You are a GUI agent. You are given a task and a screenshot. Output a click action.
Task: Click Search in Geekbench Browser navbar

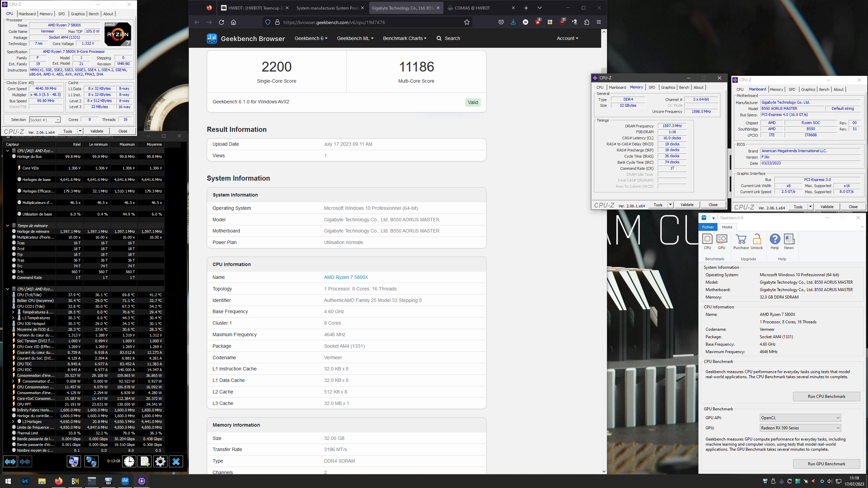(x=448, y=38)
